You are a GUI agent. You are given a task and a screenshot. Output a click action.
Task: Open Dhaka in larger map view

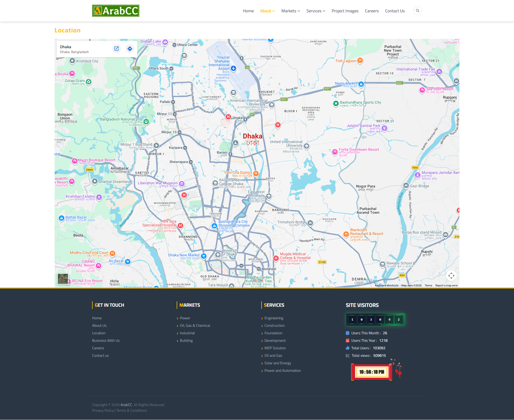click(116, 48)
